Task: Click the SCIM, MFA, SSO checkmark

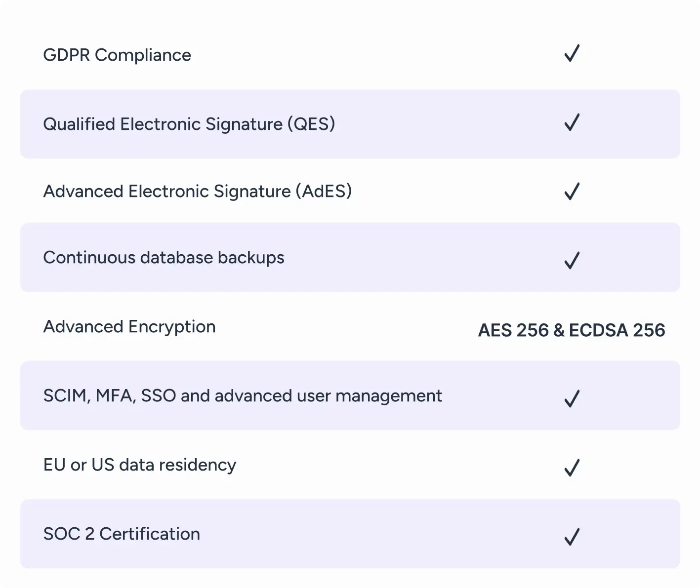Action: click(572, 398)
